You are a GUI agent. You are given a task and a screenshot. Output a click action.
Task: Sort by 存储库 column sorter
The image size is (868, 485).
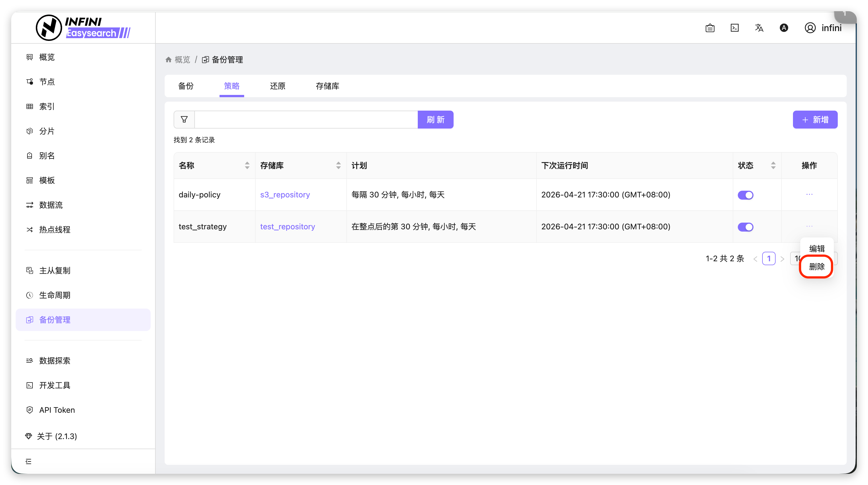coord(338,165)
